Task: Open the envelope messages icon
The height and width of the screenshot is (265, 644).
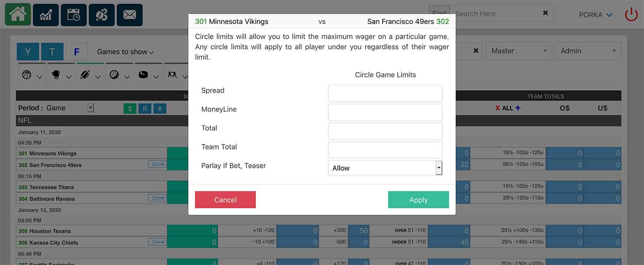Action: [x=129, y=15]
